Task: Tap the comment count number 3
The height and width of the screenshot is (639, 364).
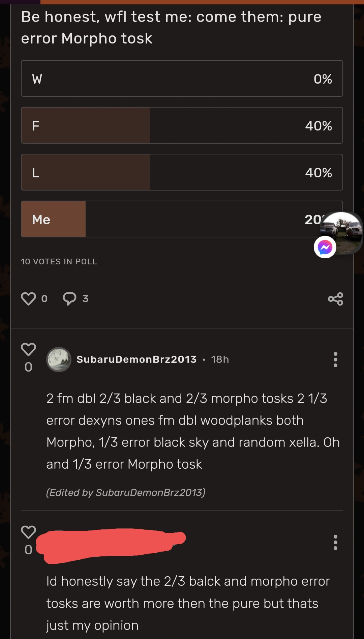Action: [85, 299]
